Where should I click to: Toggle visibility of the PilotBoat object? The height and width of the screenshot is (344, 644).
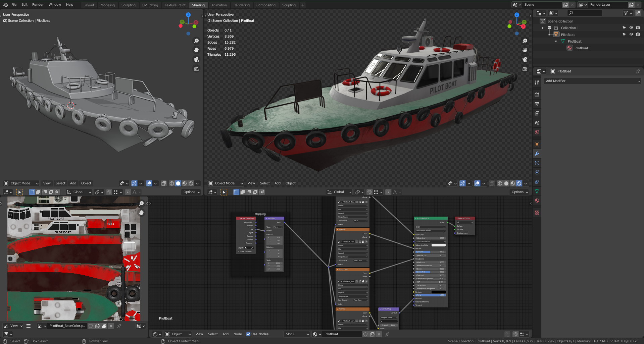pyautogui.click(x=631, y=34)
